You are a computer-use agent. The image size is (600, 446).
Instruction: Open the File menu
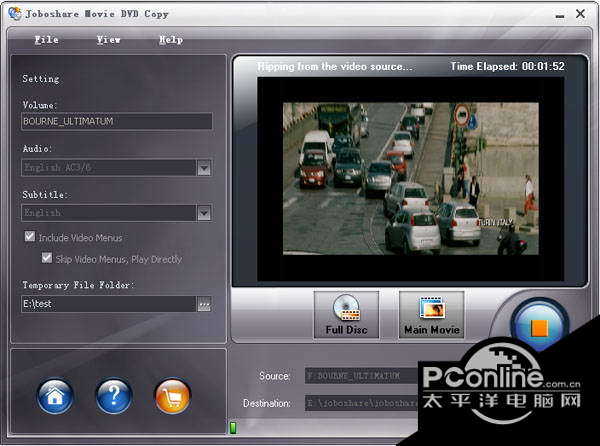tap(46, 40)
